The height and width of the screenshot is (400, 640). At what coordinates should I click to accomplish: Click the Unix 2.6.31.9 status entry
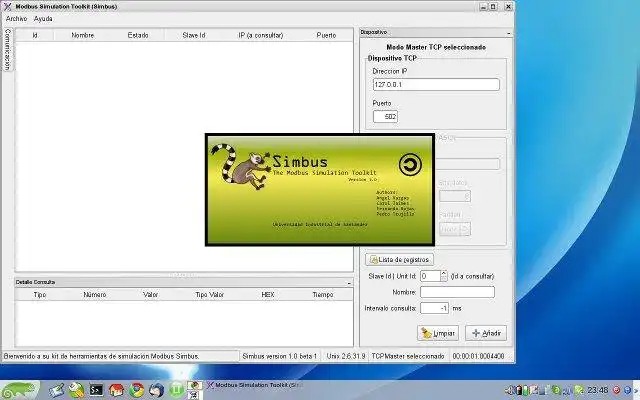[346, 356]
